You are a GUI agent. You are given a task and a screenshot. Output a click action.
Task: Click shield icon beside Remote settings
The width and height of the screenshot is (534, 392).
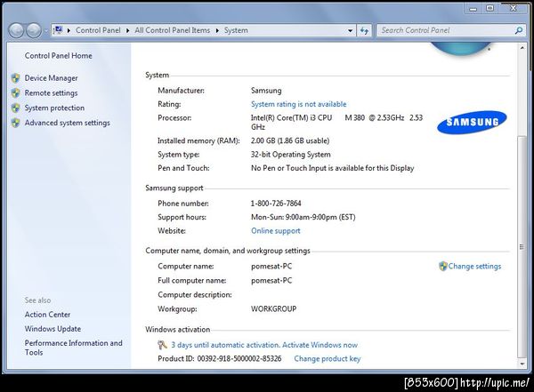pos(15,92)
